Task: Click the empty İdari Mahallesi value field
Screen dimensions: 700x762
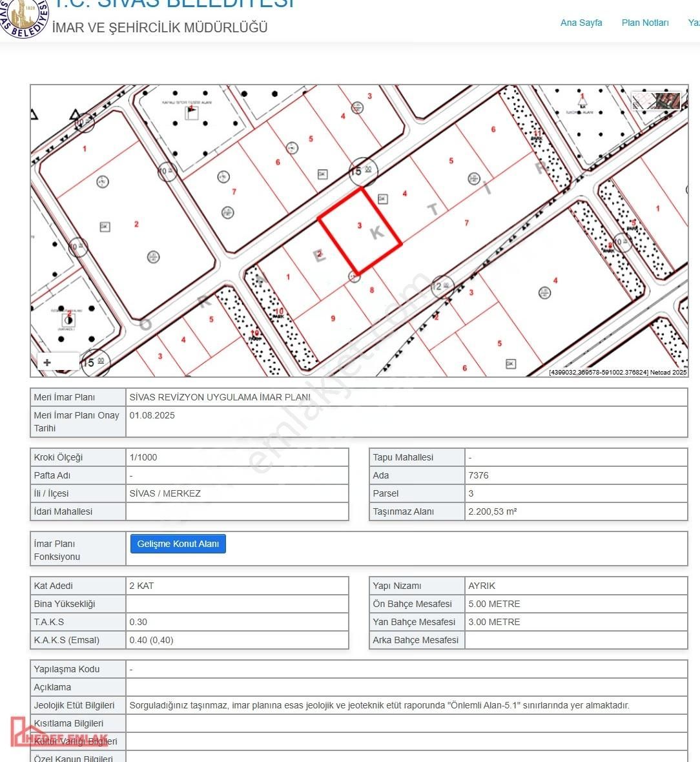Action: click(236, 511)
